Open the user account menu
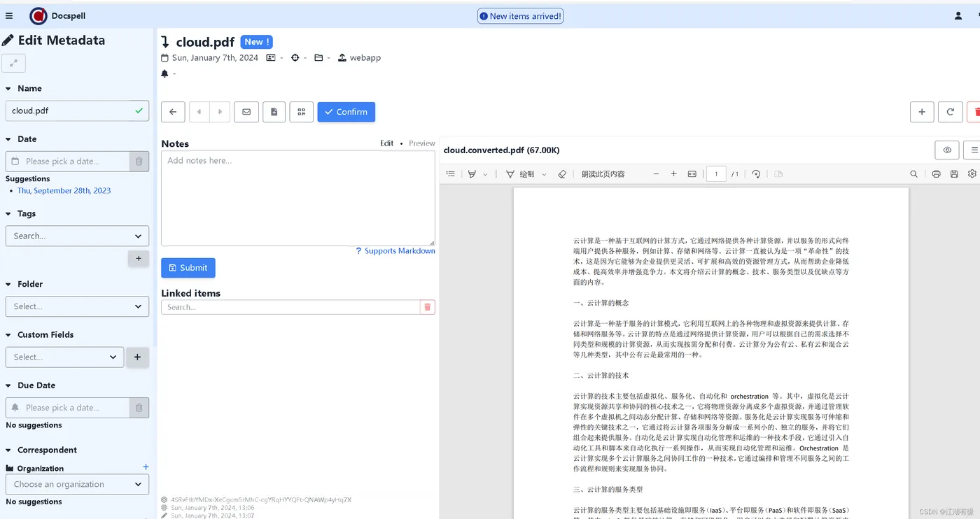Image resolution: width=980 pixels, height=519 pixels. [x=958, y=15]
